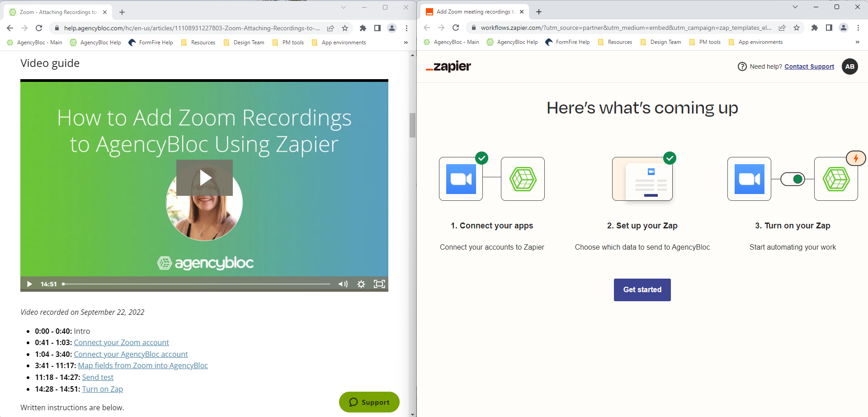Open PM tools bookmark folder in Zapier window
868x417 pixels.
coord(705,42)
